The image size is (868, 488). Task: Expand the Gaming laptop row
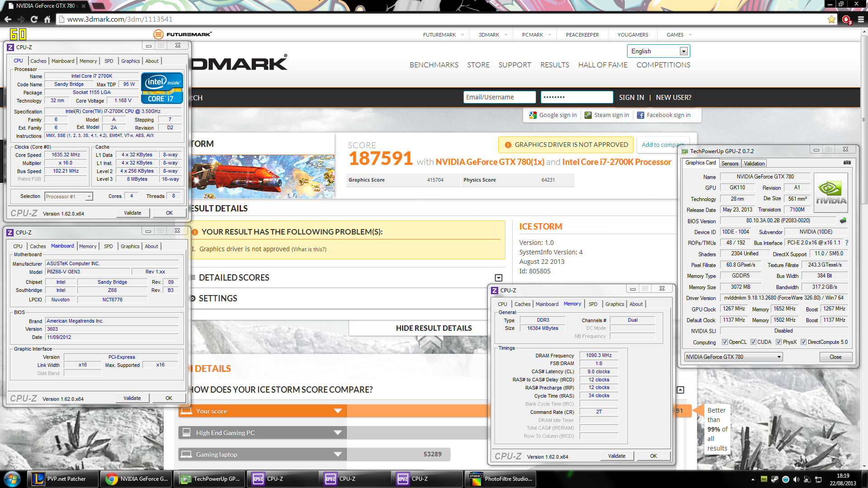338,454
